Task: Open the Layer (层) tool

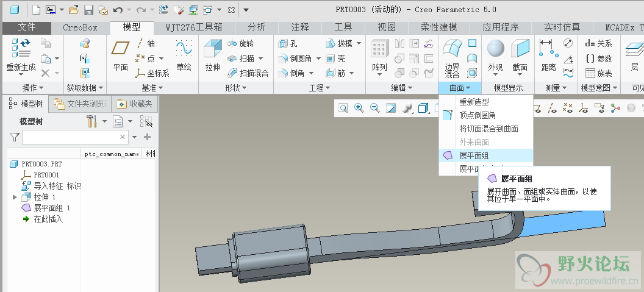Action: tap(634, 55)
